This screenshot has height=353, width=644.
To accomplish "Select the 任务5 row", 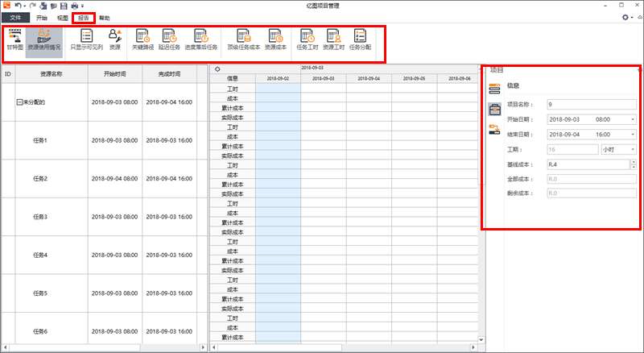I will pos(105,293).
